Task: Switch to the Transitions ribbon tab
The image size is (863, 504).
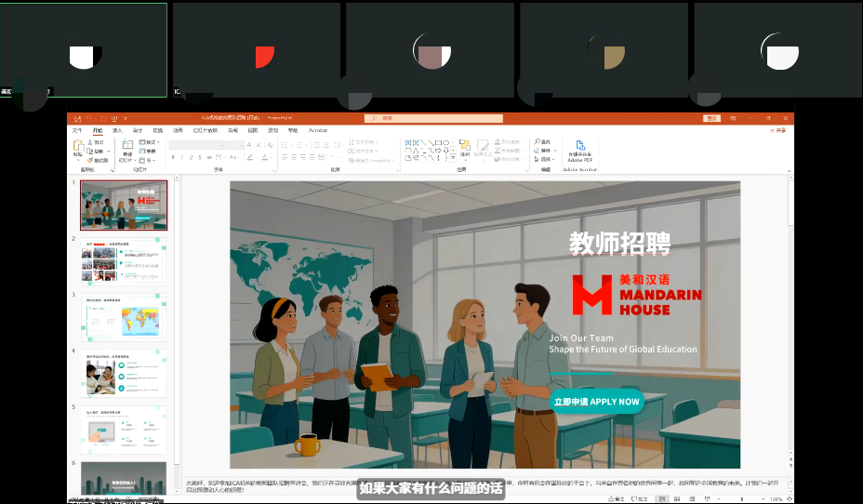Action: tap(158, 130)
